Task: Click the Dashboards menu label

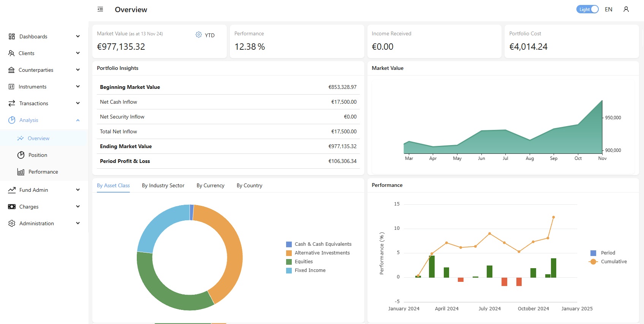Action: pos(33,36)
